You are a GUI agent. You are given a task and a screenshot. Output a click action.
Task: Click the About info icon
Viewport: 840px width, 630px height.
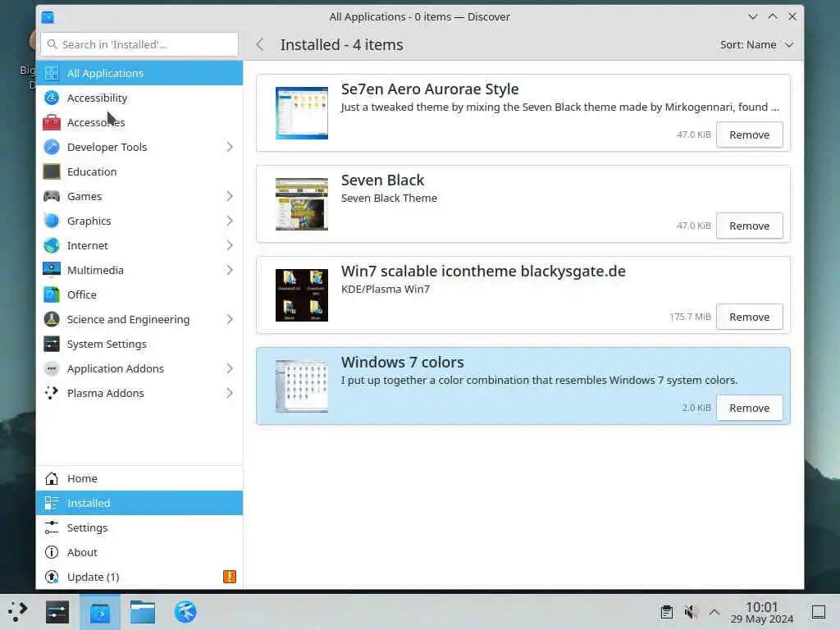pyautogui.click(x=52, y=552)
